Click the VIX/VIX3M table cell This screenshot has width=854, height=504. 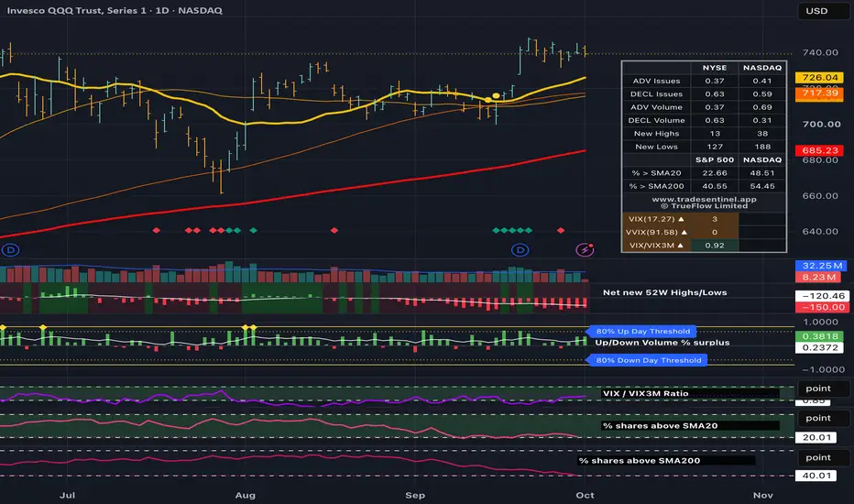point(656,246)
